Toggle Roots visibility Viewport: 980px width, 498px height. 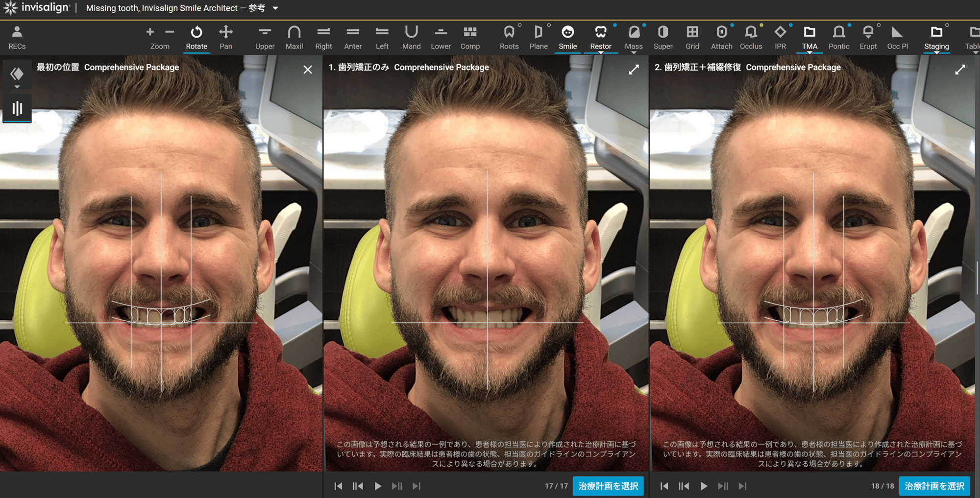509,37
